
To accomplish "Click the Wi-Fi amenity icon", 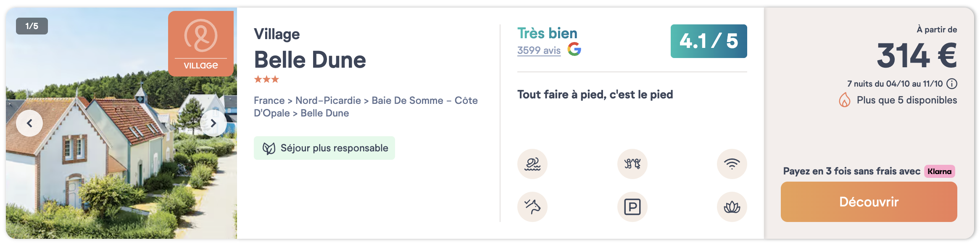I will (732, 164).
